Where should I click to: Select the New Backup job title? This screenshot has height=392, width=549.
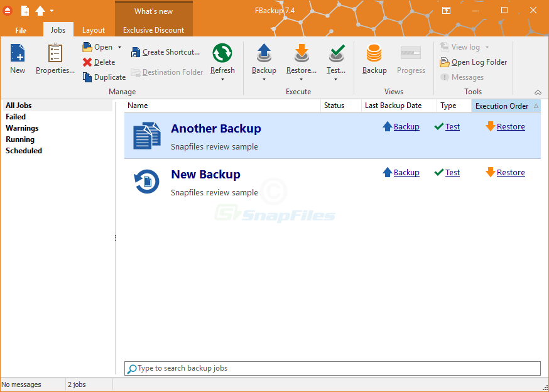tap(205, 175)
